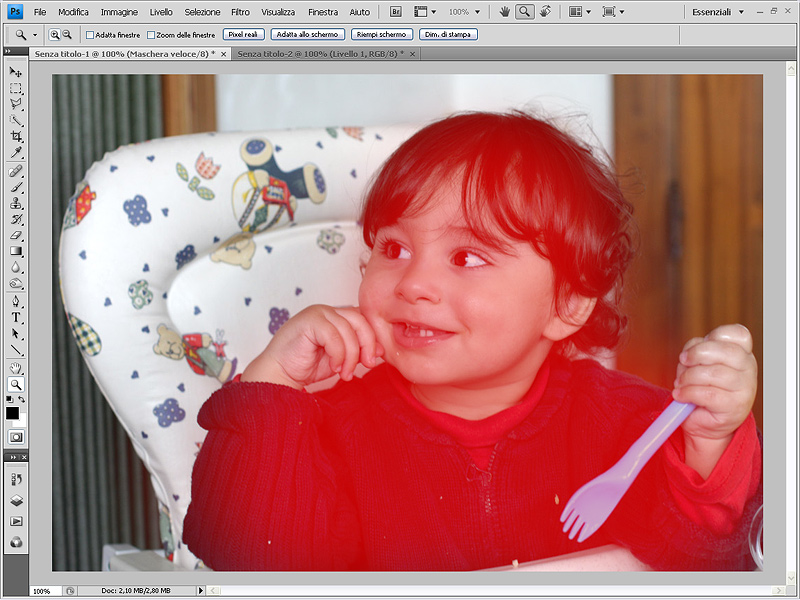Enable the Adatta finestre checkbox
800x600 pixels.
pos(90,35)
